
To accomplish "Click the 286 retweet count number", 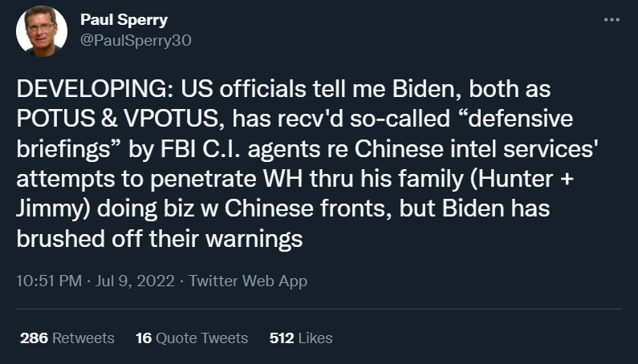I will [x=34, y=338].
